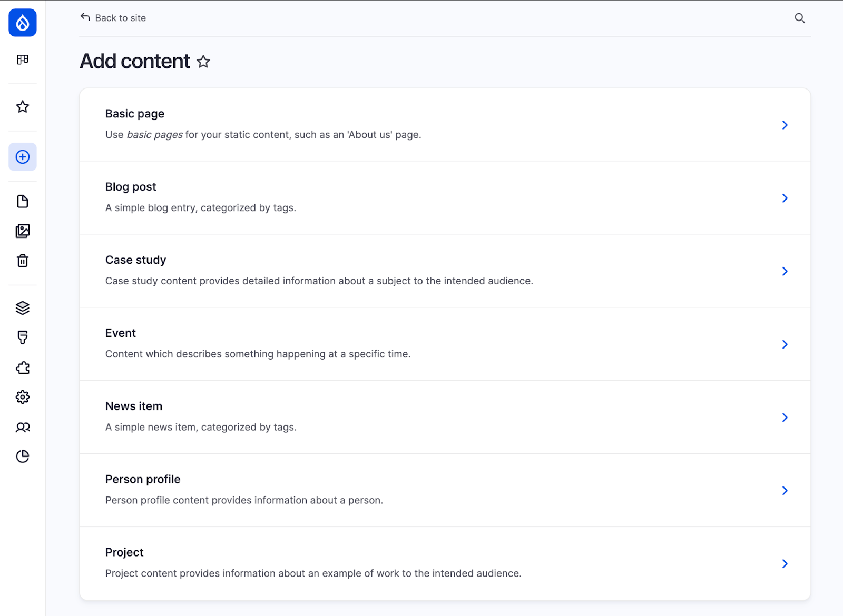843x616 pixels.
Task: Click the chevron in Blog post row
Action: click(x=785, y=198)
